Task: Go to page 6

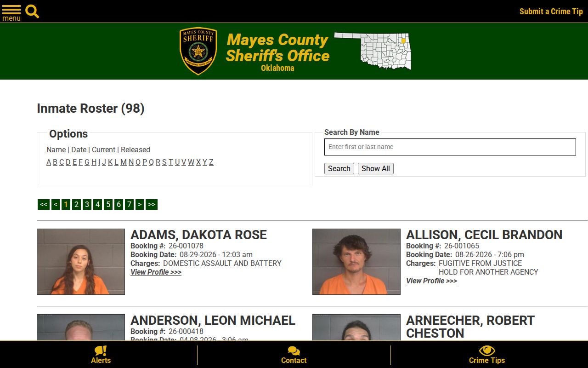Action: [x=119, y=204]
